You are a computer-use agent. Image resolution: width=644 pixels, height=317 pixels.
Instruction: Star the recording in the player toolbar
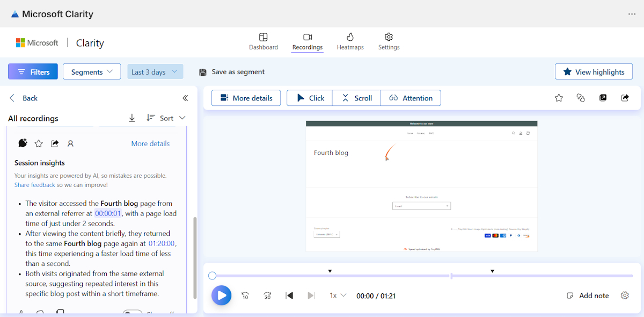pos(559,98)
